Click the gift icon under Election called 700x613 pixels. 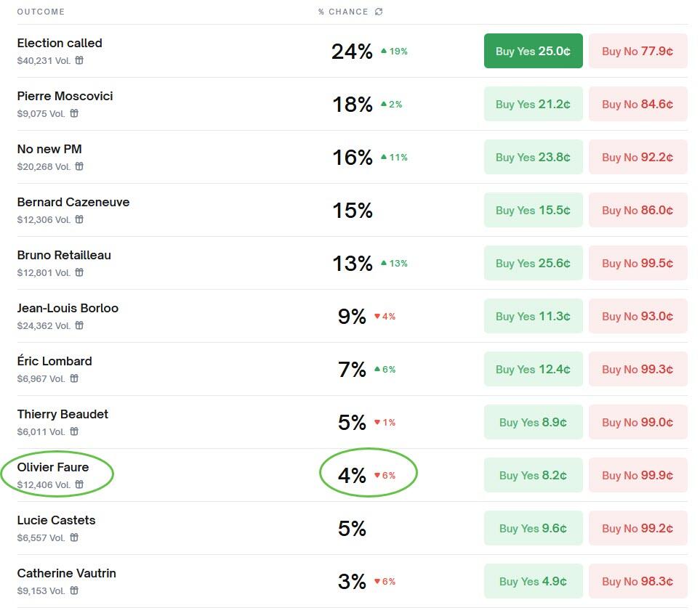click(x=79, y=60)
